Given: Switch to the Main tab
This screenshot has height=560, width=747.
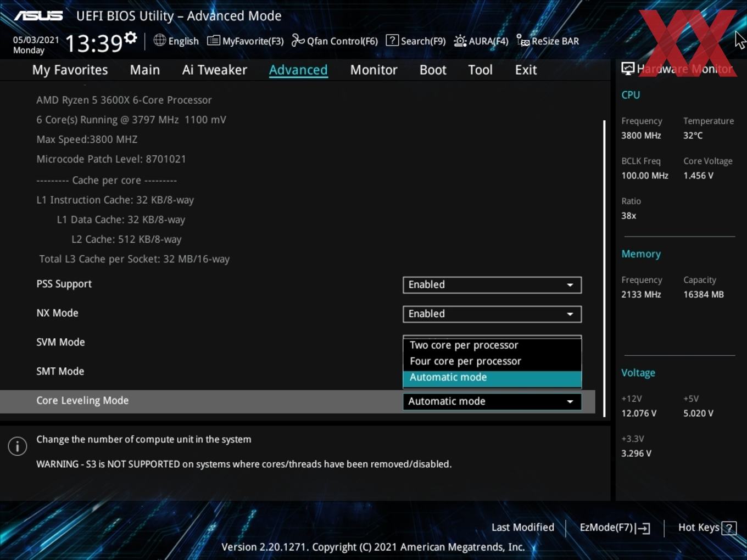Looking at the screenshot, I should click(x=145, y=70).
